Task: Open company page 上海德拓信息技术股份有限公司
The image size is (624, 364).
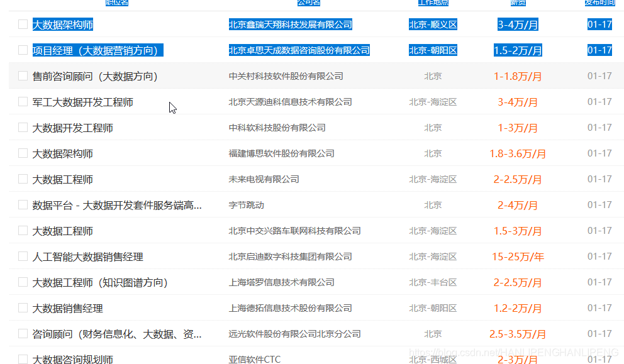Action: click(x=291, y=308)
